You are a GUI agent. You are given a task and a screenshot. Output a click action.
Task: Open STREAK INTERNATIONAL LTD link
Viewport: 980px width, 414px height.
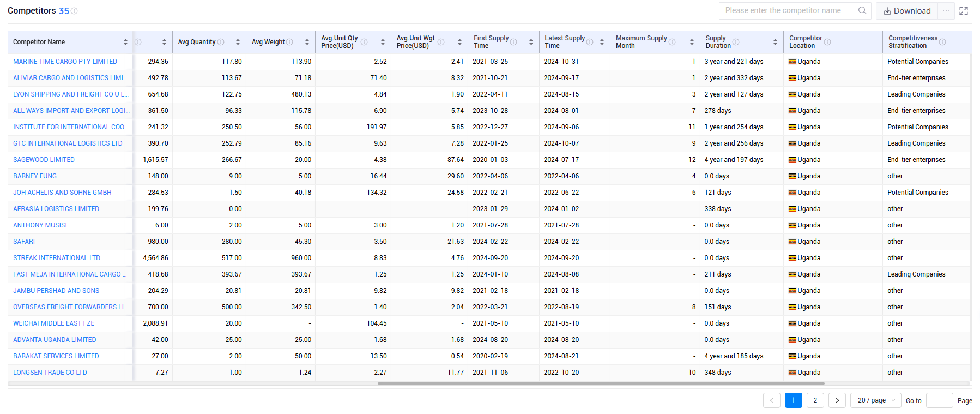click(x=57, y=258)
